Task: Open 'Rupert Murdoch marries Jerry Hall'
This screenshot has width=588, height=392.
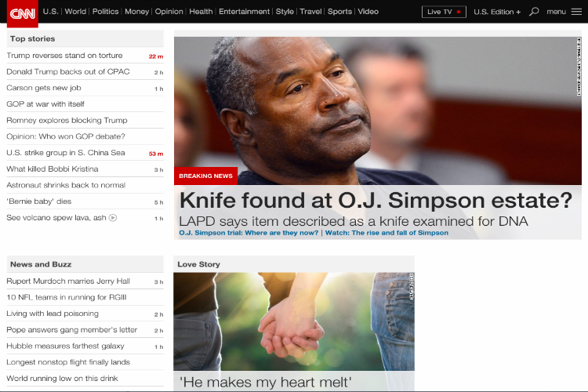Action: pyautogui.click(x=68, y=281)
